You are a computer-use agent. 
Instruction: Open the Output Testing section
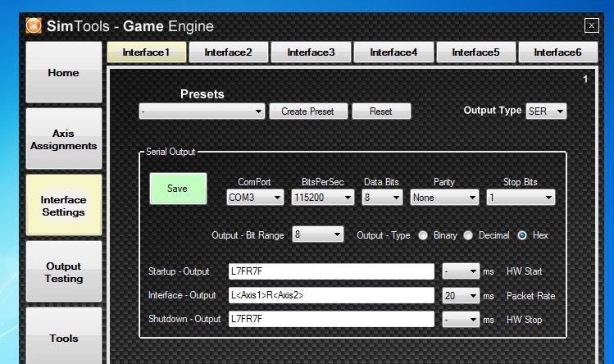(x=64, y=272)
